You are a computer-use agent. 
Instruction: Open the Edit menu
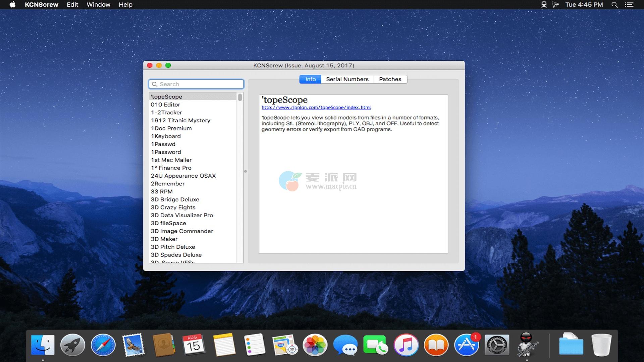72,5
